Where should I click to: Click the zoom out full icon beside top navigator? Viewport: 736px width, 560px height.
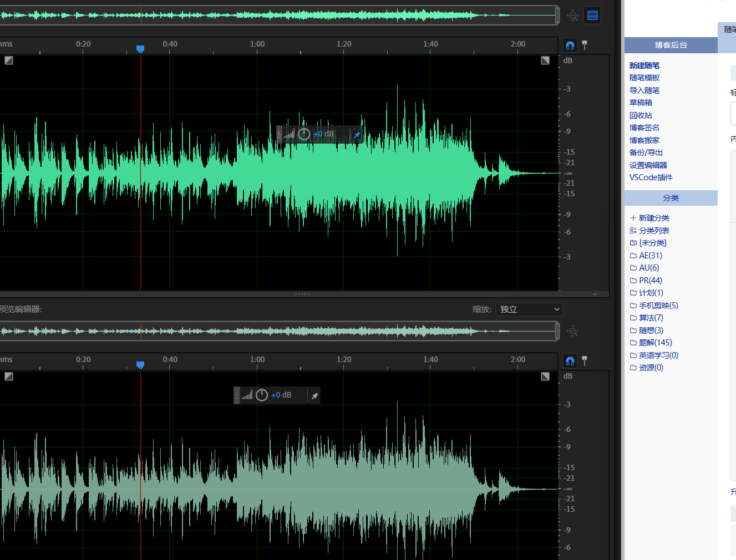pyautogui.click(x=573, y=16)
